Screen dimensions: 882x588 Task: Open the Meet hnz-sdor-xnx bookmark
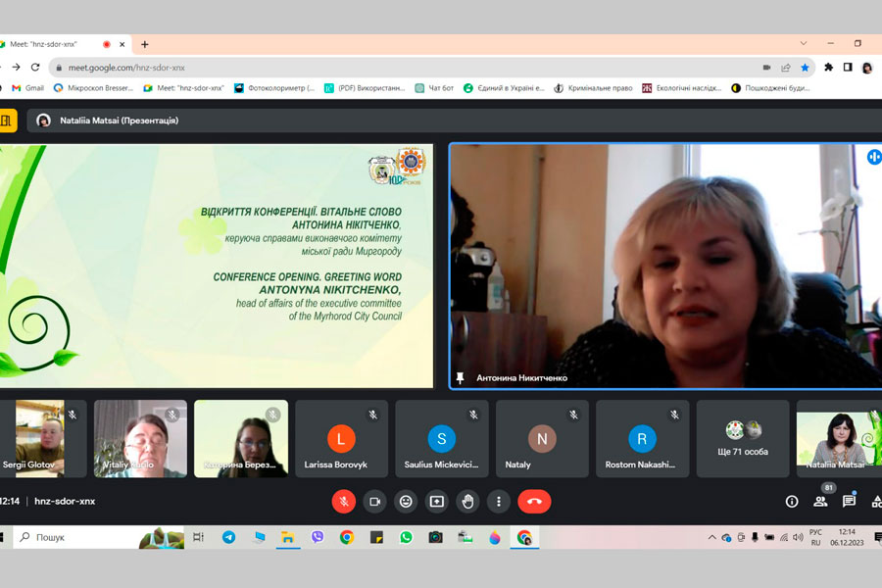(x=184, y=88)
